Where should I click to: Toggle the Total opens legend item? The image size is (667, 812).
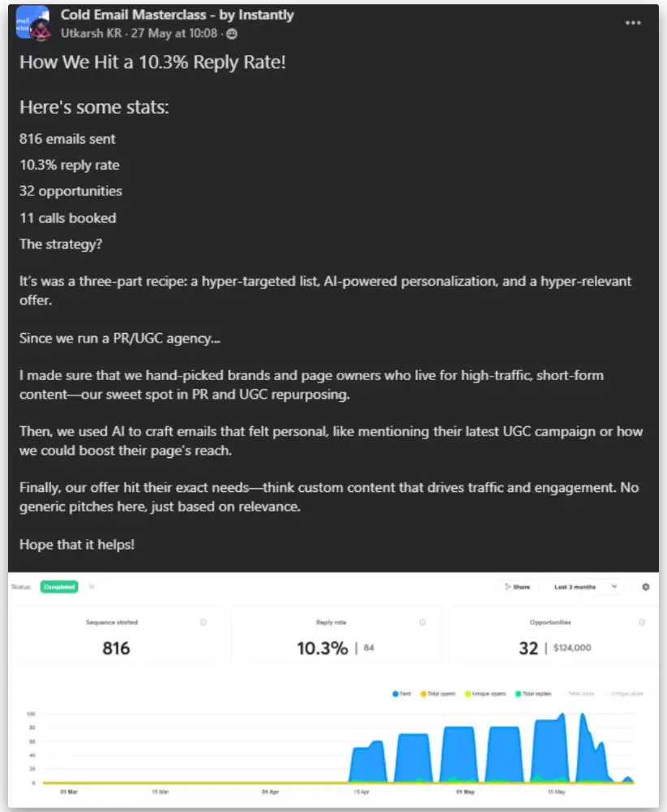(440, 693)
